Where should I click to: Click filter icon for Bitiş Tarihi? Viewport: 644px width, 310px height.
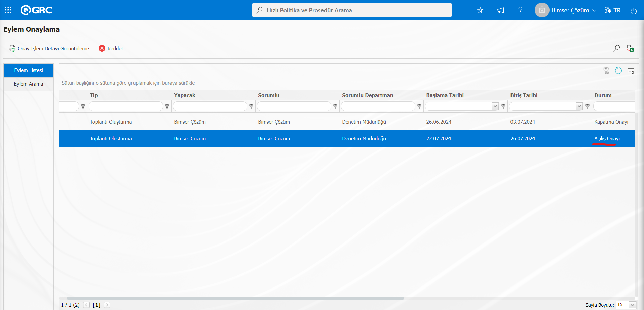pyautogui.click(x=588, y=106)
